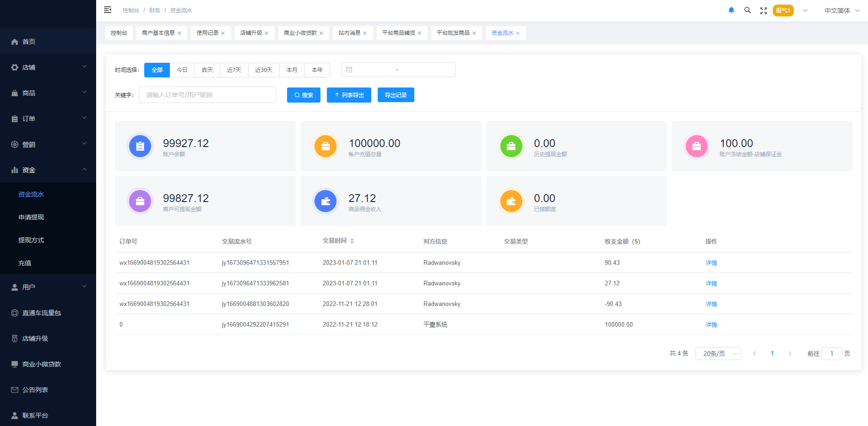Screen dimensions: 868x426
Task: Click the 搜索 button
Action: (x=304, y=95)
